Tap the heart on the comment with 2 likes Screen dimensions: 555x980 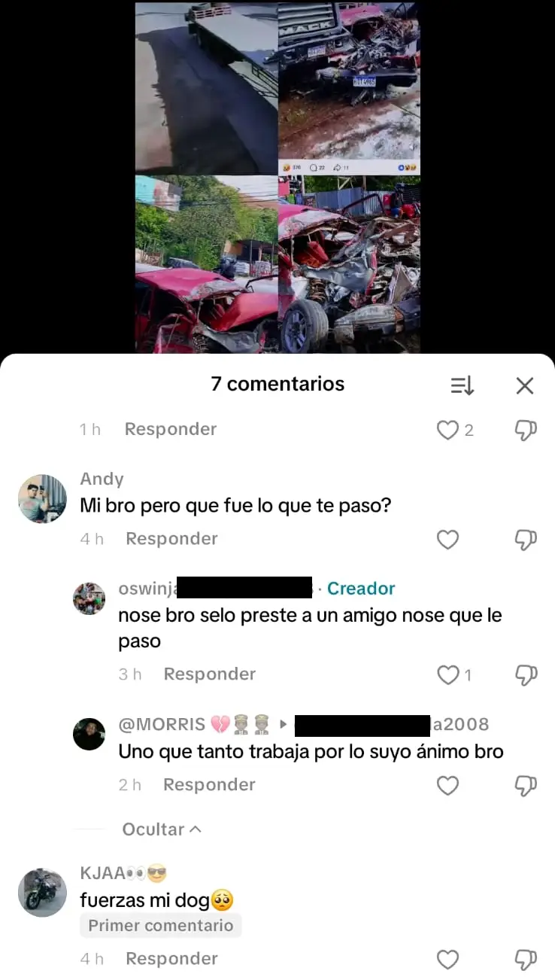click(x=448, y=430)
